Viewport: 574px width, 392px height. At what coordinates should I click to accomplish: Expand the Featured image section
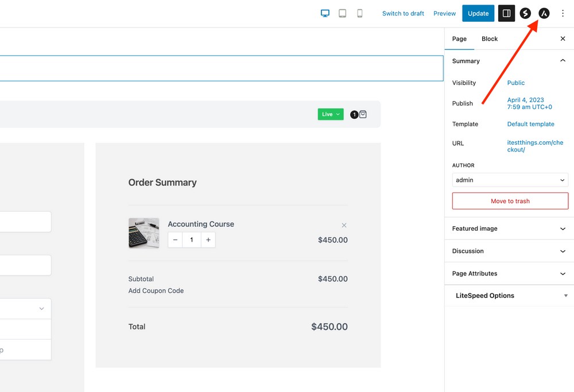point(509,228)
